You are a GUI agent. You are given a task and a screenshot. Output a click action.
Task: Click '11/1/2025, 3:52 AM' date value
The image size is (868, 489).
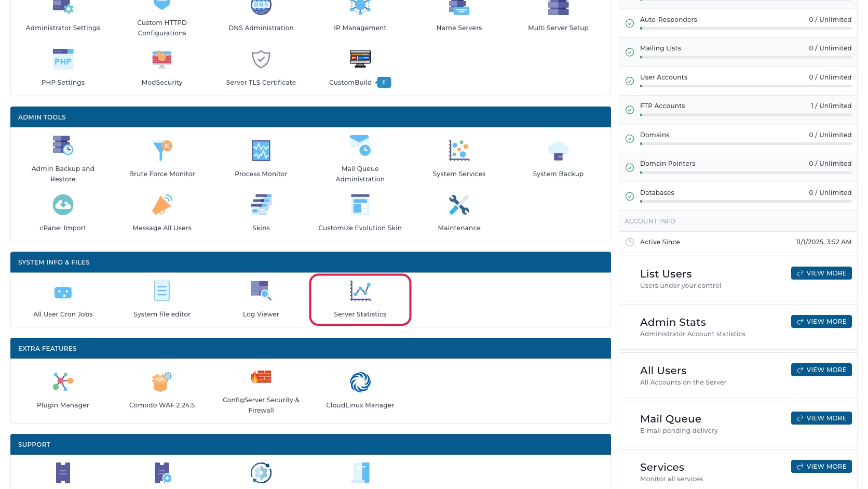824,242
